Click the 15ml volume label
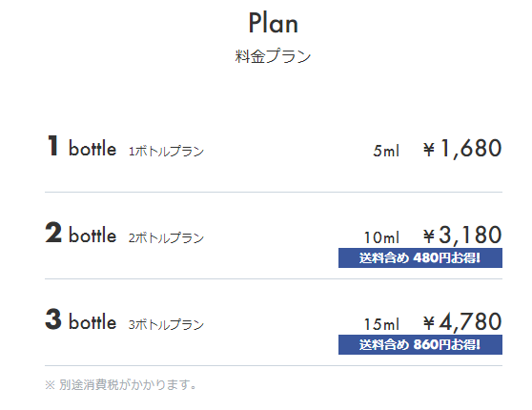The height and width of the screenshot is (410, 532). tap(381, 324)
